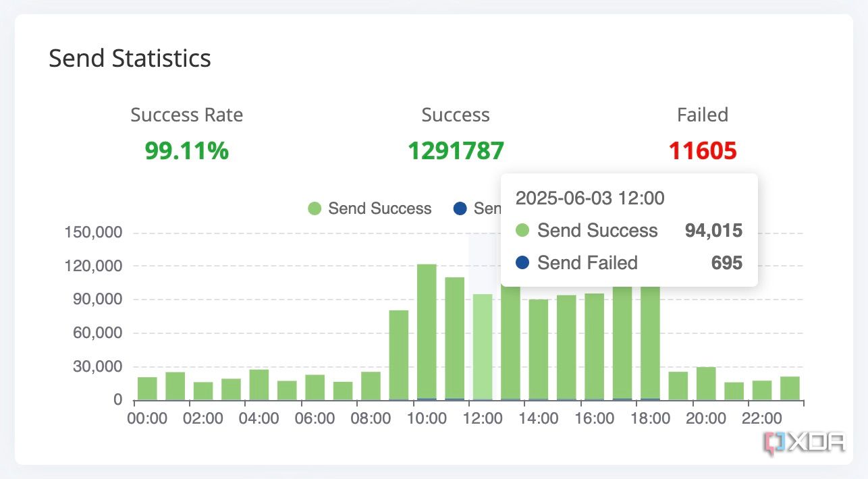
Task: Click the 2025-06-03 12:00 tooltip date
Action: point(590,198)
